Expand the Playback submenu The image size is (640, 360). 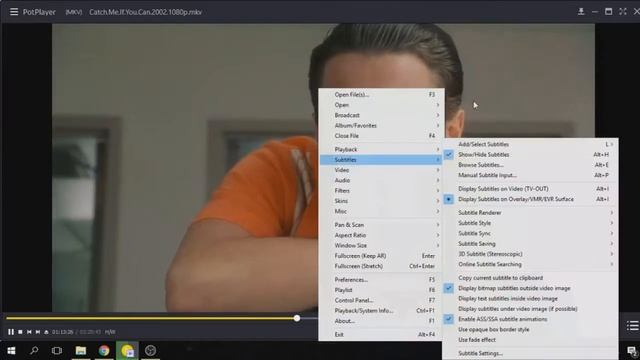(381, 149)
